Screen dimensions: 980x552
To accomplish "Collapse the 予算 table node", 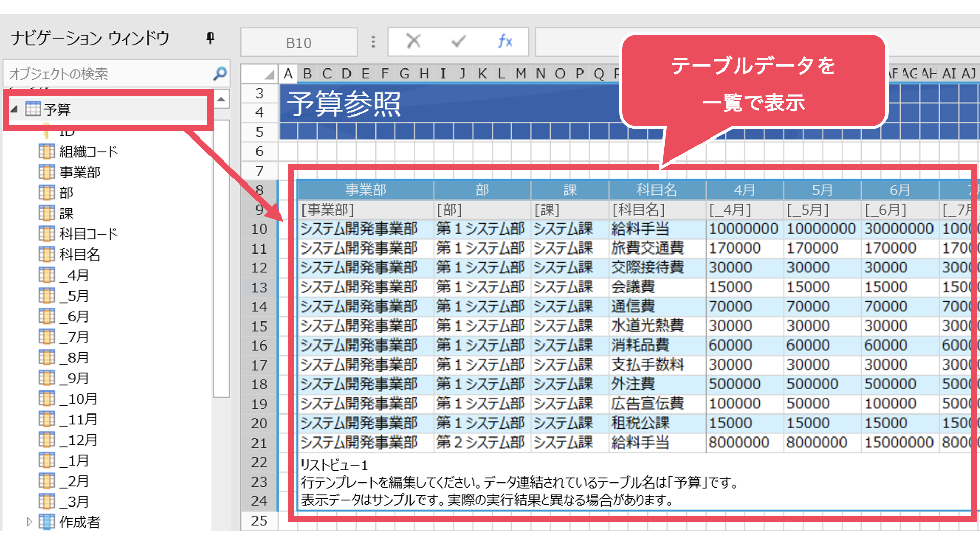I will (x=14, y=109).
